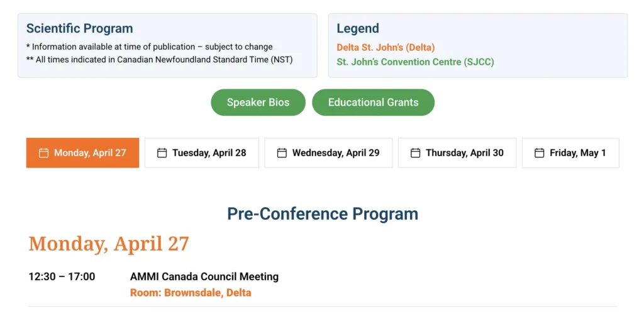
Task: Click calendar icon beside Wednesday, April 29
Action: [282, 153]
